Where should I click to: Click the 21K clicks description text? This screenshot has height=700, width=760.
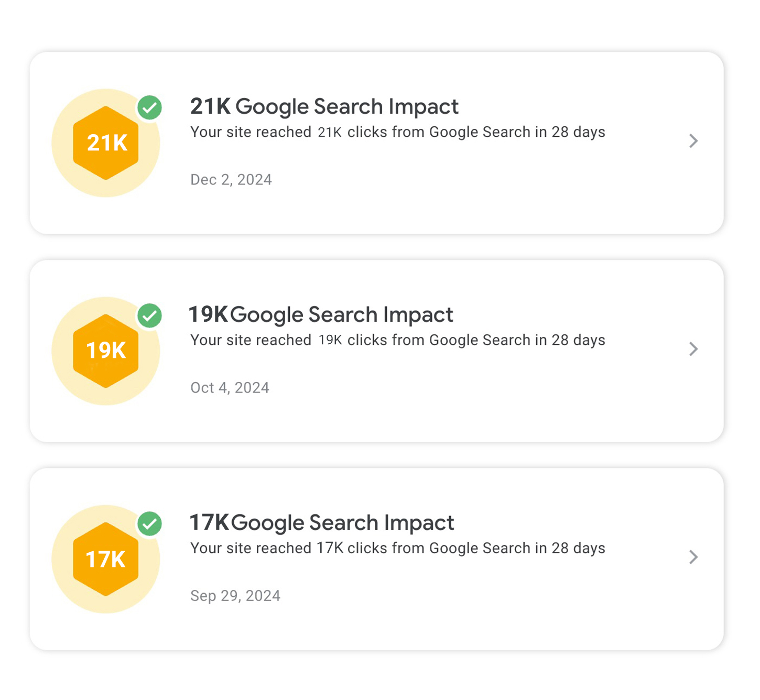397,132
